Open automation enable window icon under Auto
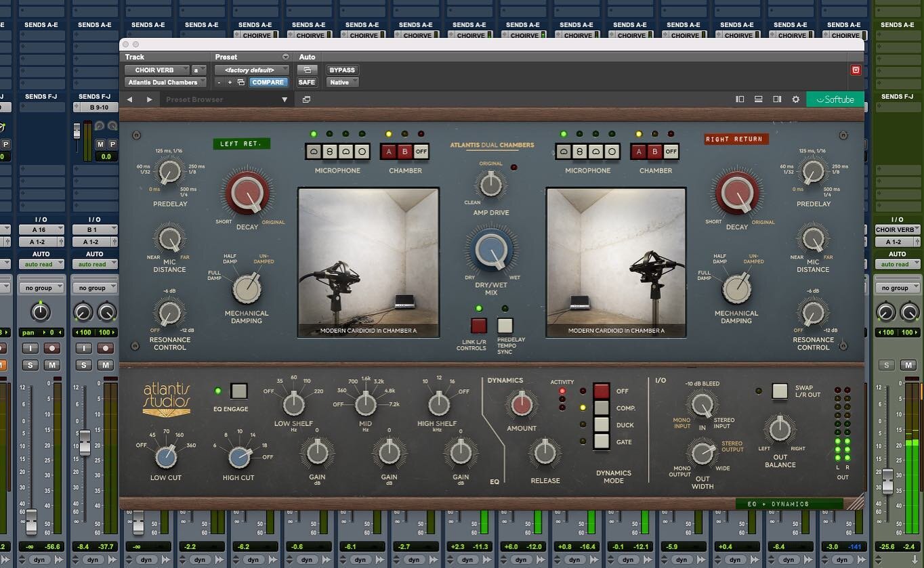The width and height of the screenshot is (924, 568). click(307, 70)
